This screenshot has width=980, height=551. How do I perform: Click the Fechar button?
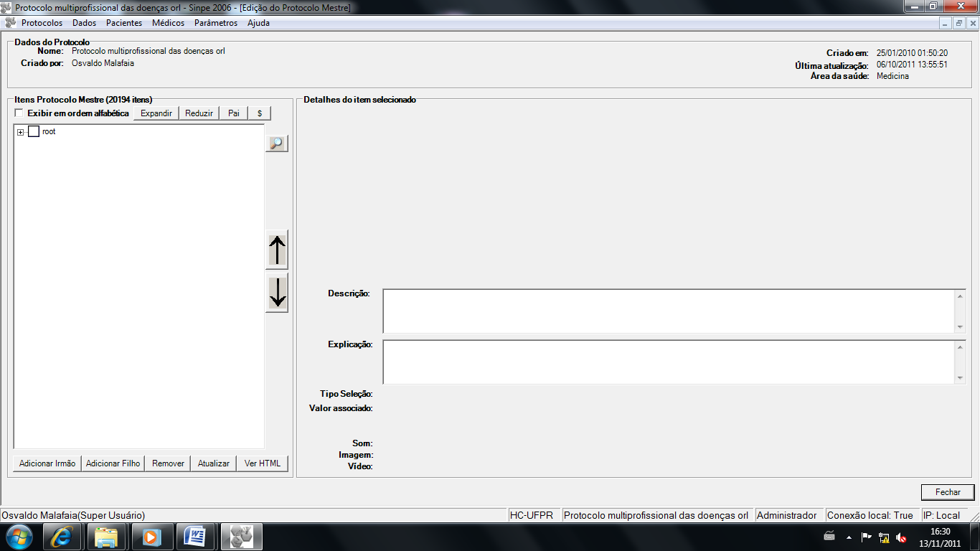[948, 492]
